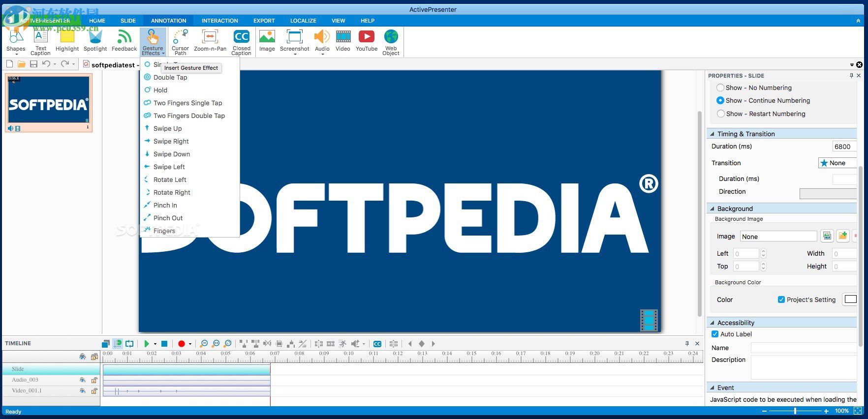
Task: Open the EXPORT ribbon tab
Action: [264, 21]
